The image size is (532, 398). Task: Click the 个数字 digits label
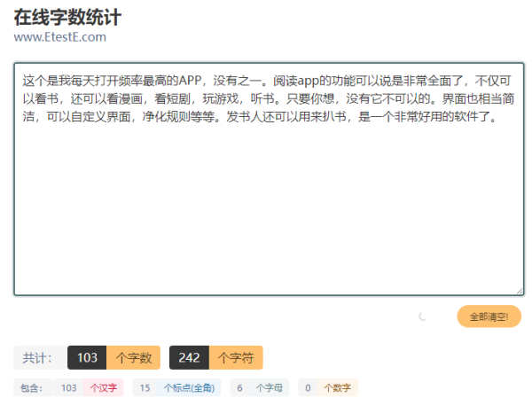(338, 387)
